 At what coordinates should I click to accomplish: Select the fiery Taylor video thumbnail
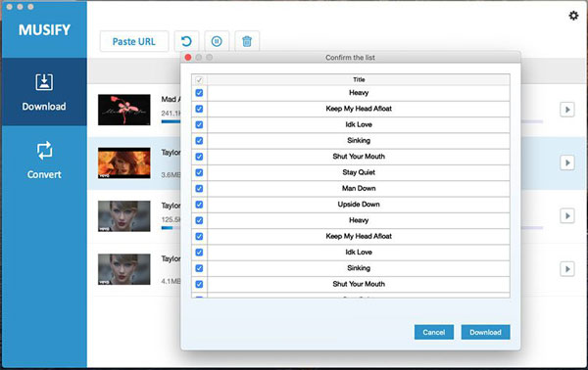tap(124, 162)
